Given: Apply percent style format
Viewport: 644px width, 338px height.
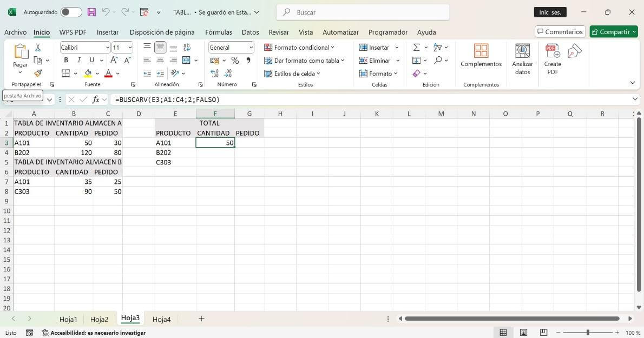Looking at the screenshot, I should tap(235, 61).
